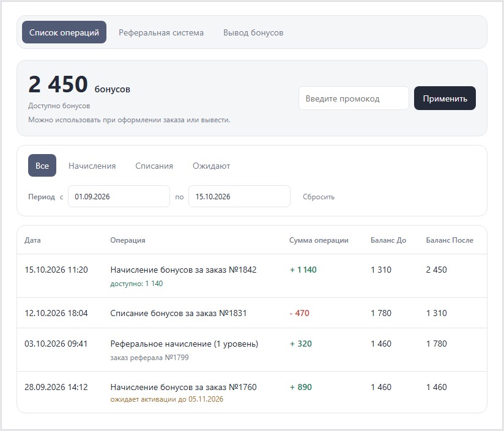Filter operations by Списания
The height and width of the screenshot is (431, 504).
tap(154, 166)
